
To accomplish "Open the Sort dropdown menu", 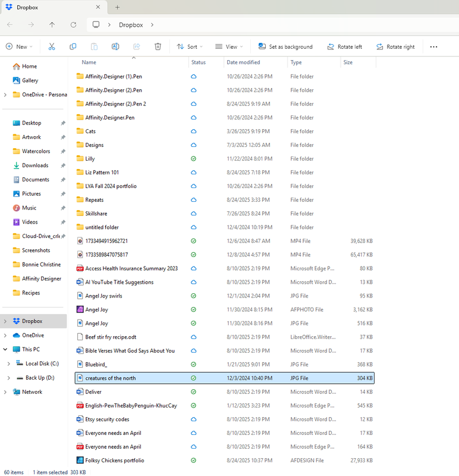I will click(x=190, y=46).
